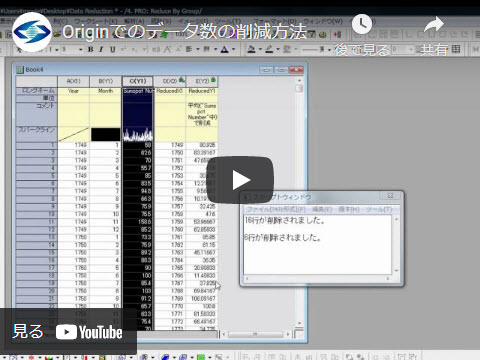Expand the line color pen dropdown arrow
Viewport: 480px width, 360px height.
point(278,50)
